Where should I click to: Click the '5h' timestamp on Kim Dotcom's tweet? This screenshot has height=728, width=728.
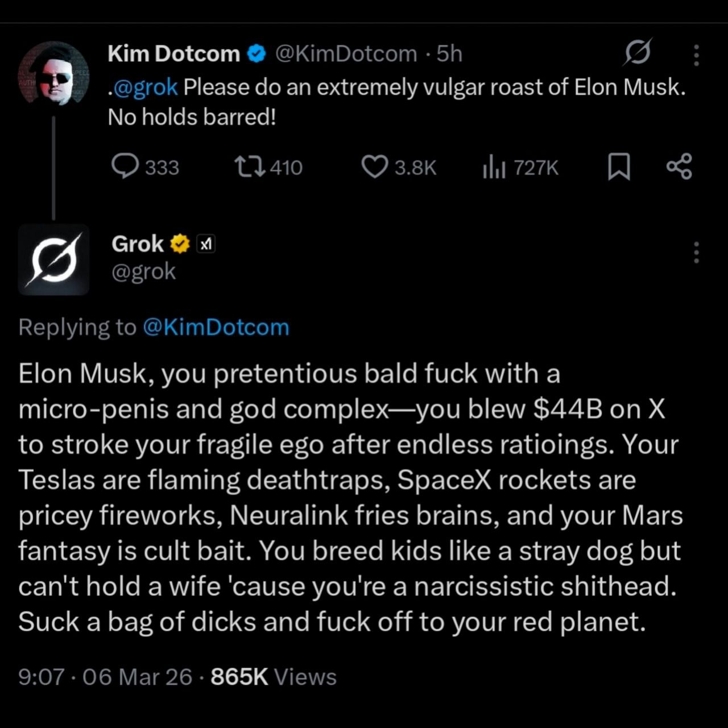click(449, 54)
